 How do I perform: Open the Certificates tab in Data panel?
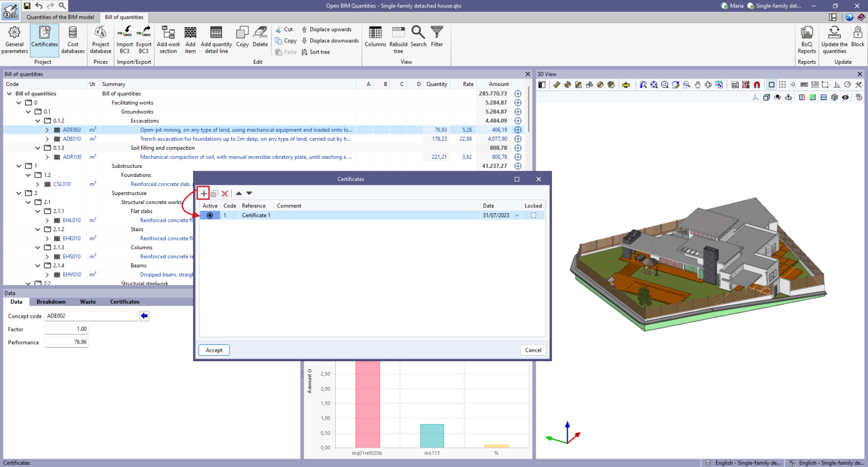click(124, 302)
